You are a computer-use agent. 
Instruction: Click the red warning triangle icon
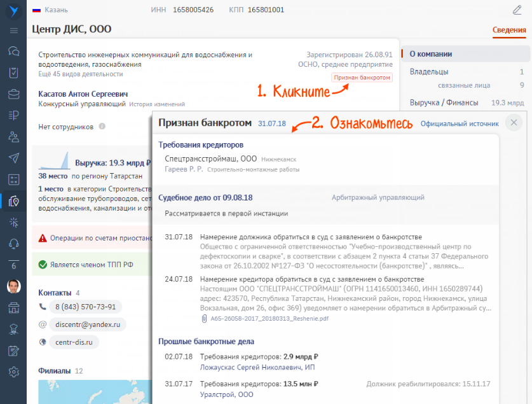point(43,239)
